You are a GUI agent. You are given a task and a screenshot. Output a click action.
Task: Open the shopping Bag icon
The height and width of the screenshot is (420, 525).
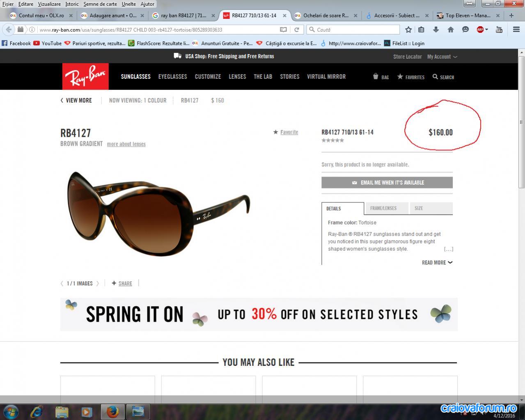381,77
